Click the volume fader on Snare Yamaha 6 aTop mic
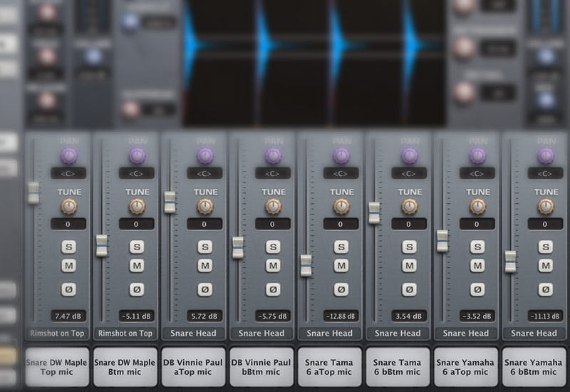The height and width of the screenshot is (392, 570). click(442, 241)
